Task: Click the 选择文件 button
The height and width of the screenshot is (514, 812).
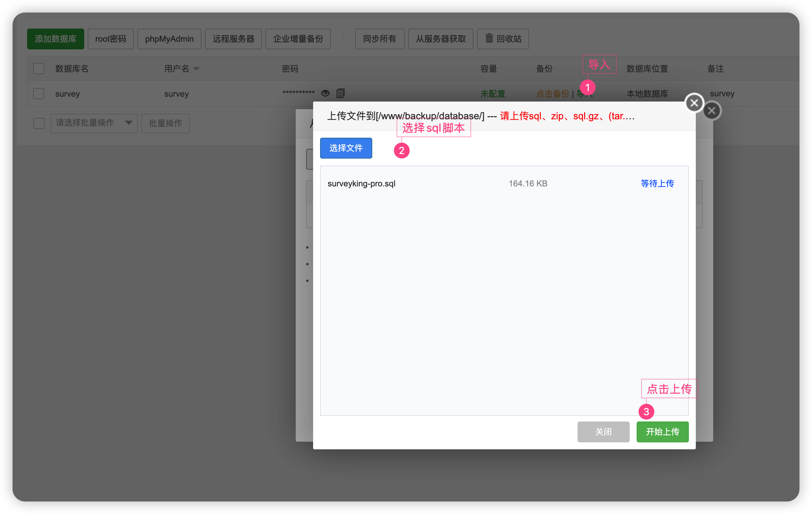Action: (x=346, y=148)
